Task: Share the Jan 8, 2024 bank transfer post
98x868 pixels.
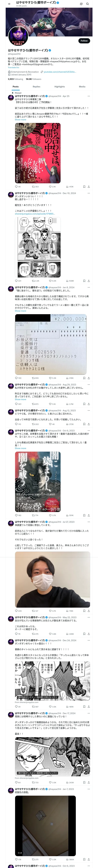Action: 89,378
